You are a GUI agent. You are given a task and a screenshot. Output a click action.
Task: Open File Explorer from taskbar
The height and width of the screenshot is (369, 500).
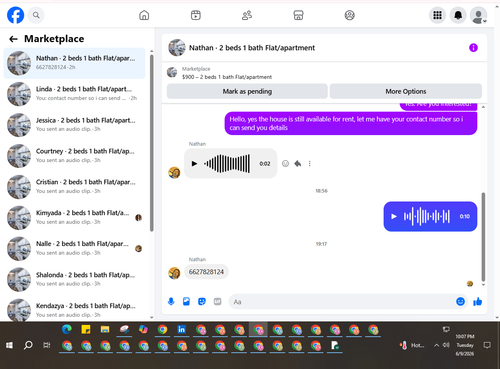(x=105, y=330)
